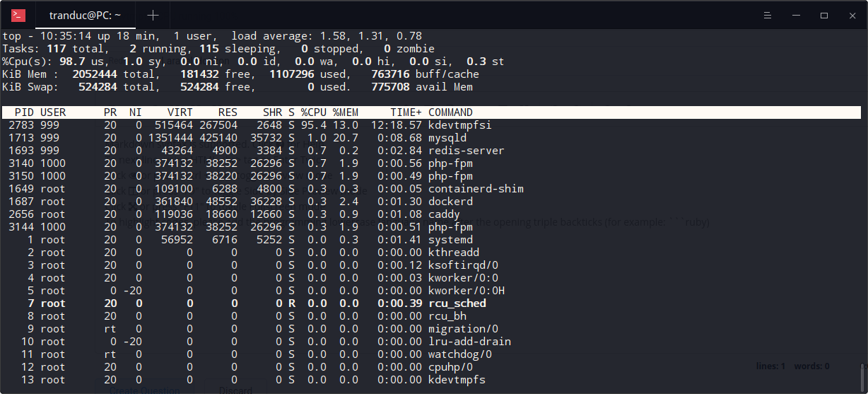Screen dimensions: 868x394
Task: Click the containerd-shim command text
Action: coord(476,189)
